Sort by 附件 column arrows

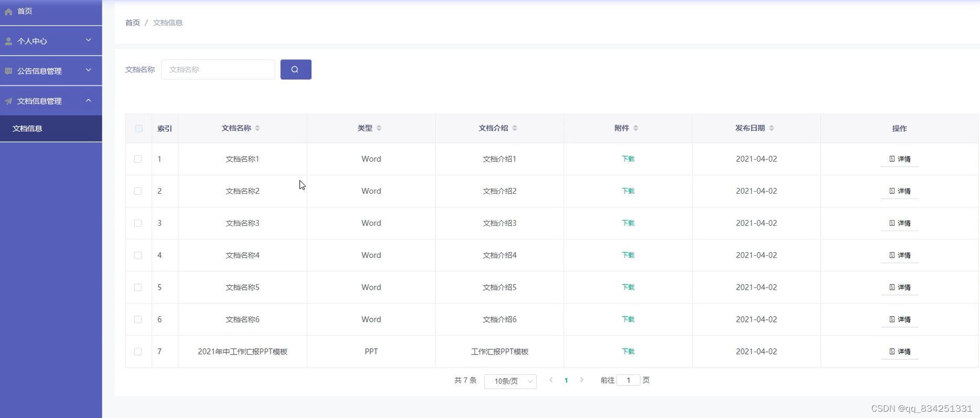pos(635,128)
